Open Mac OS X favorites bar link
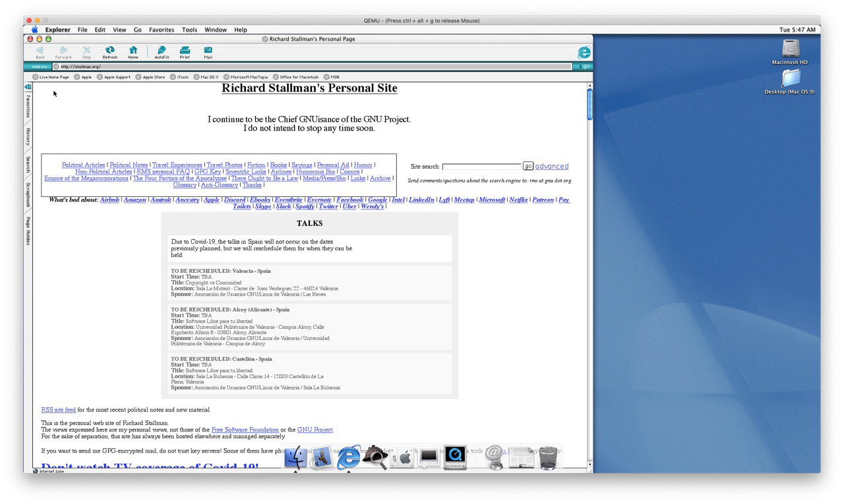844x504 pixels. (x=206, y=77)
